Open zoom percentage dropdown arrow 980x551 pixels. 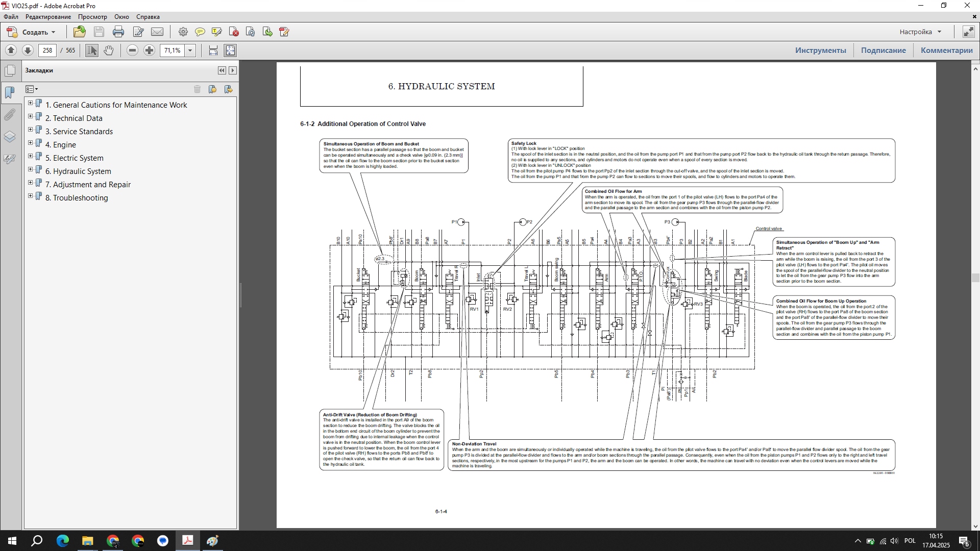(x=190, y=51)
